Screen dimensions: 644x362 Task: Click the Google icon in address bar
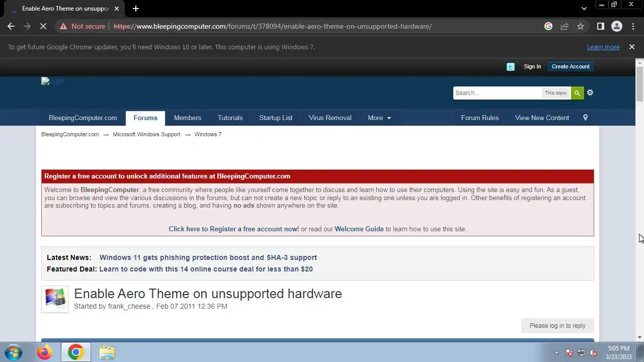548,26
